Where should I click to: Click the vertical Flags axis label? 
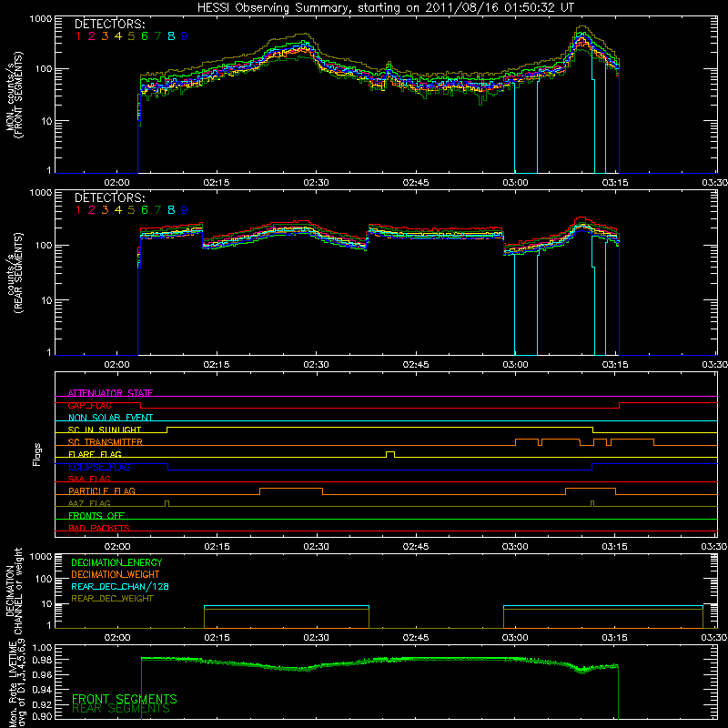click(36, 454)
